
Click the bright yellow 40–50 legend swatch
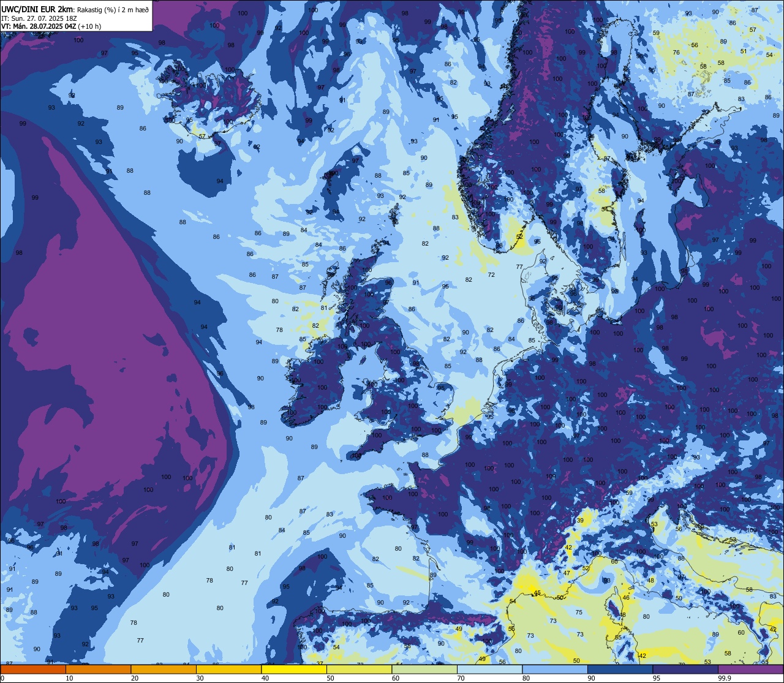click(x=294, y=669)
